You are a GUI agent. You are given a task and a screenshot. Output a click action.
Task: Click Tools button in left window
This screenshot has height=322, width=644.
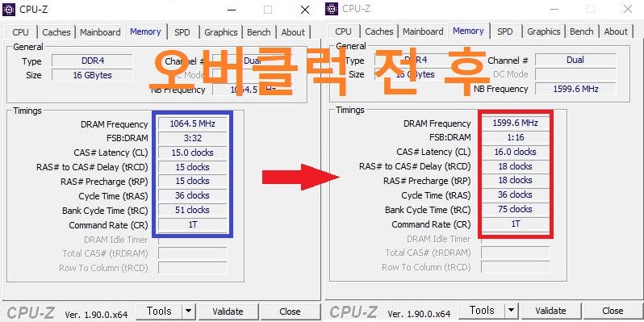(159, 312)
